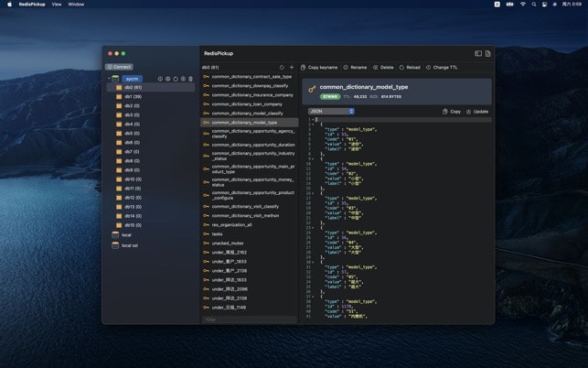Reload the selected key
This screenshot has height=368, width=588.
point(410,67)
